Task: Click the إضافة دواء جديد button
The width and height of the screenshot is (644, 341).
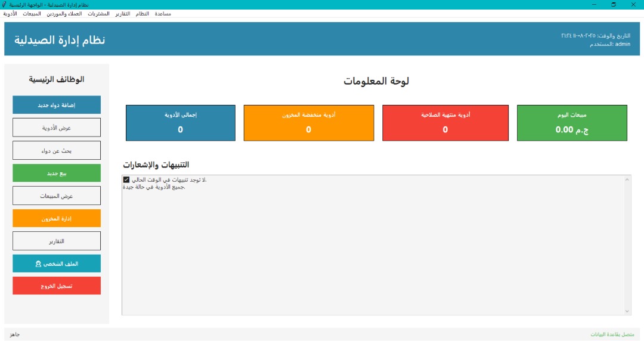Action: 57,105
